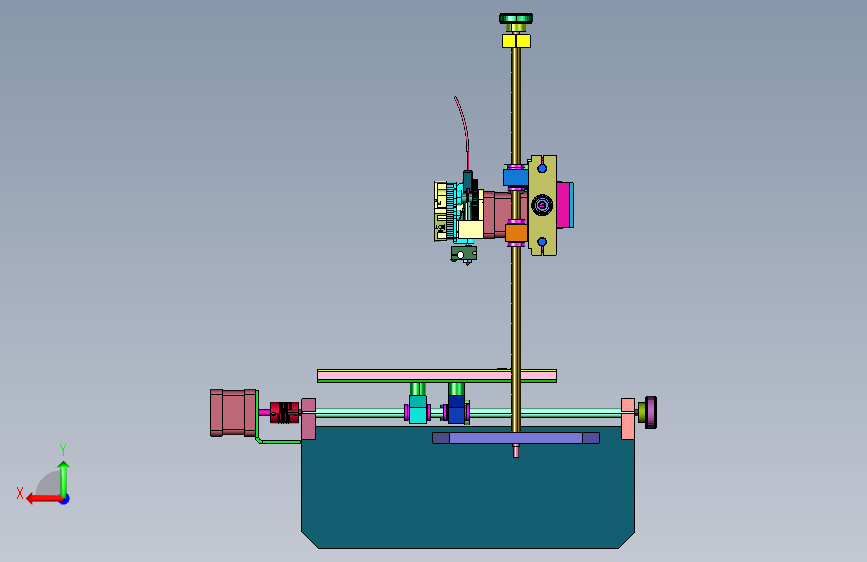Select the purple bar inside the teal base
The width and height of the screenshot is (867, 562).
click(x=516, y=438)
